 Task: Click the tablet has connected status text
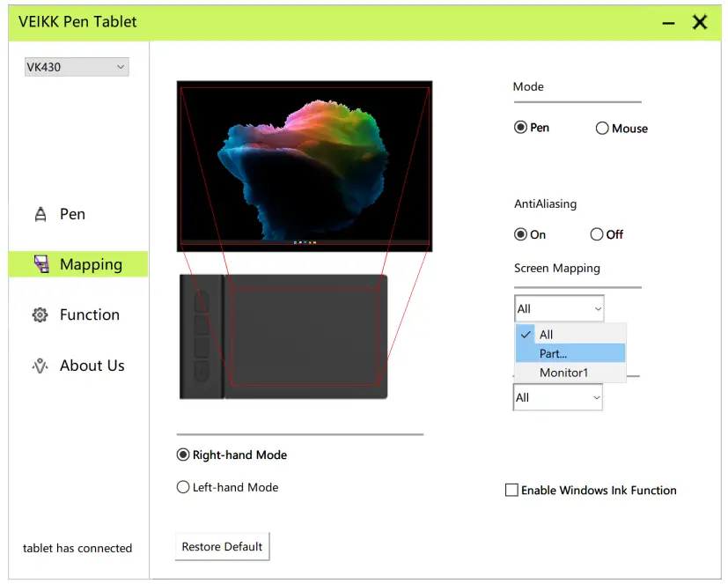[x=77, y=548]
